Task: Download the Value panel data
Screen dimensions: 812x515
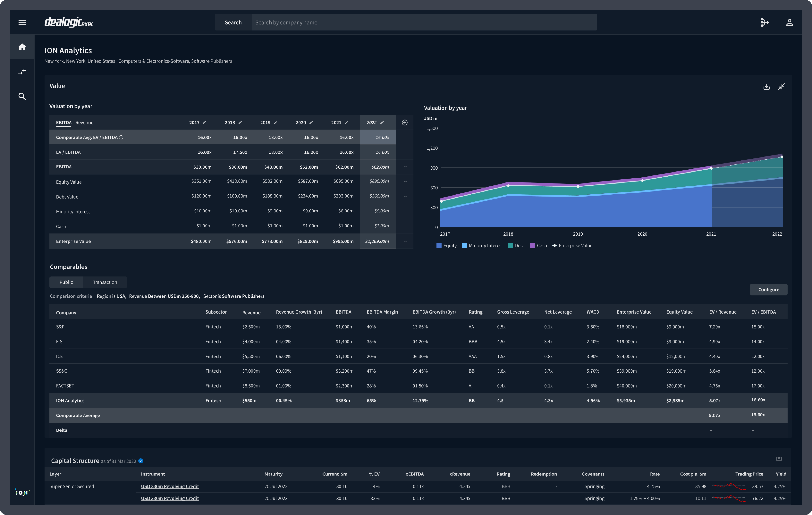Action: click(x=767, y=87)
